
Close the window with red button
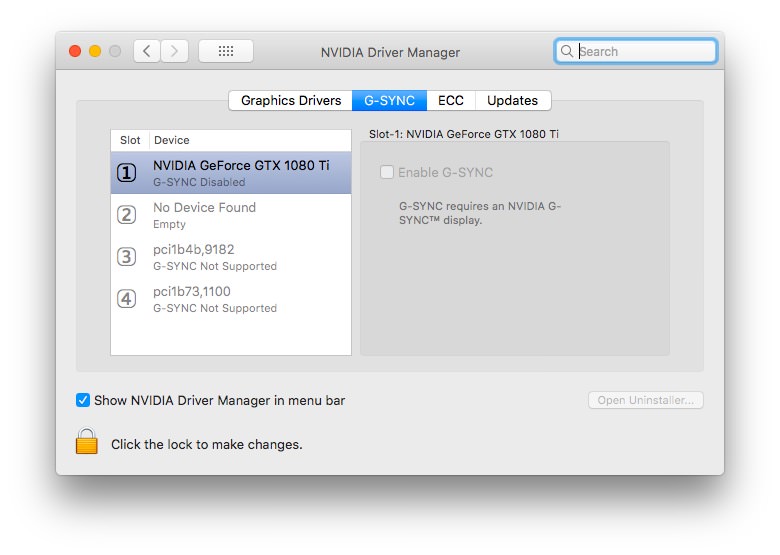click(75, 51)
